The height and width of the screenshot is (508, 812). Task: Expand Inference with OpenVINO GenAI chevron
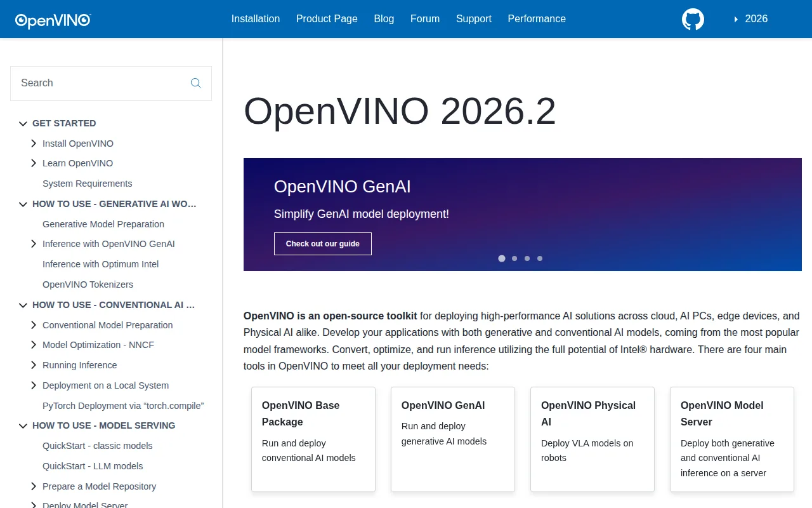[x=34, y=244]
